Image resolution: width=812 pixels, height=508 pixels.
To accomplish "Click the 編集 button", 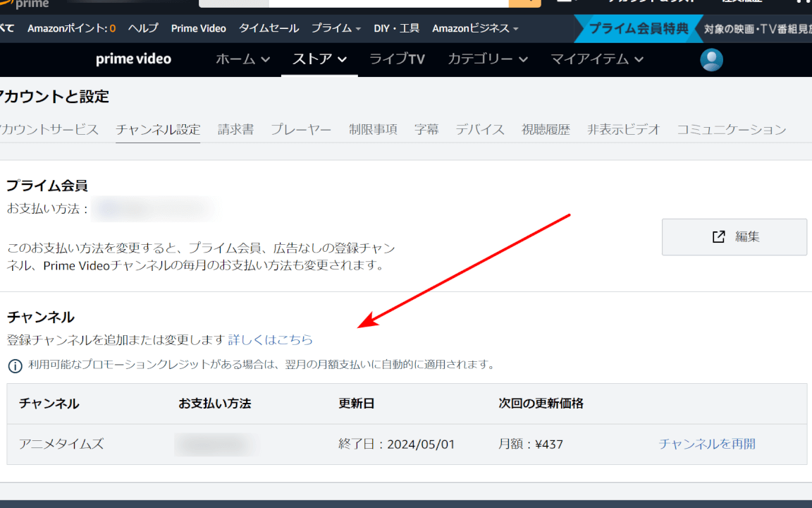I will click(x=734, y=237).
